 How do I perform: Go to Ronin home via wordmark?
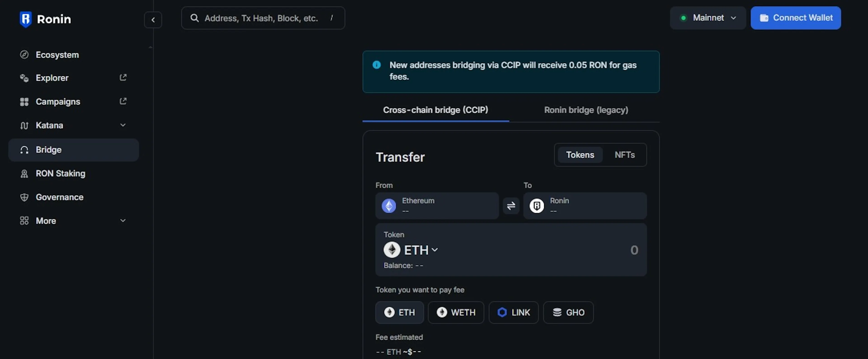click(54, 19)
